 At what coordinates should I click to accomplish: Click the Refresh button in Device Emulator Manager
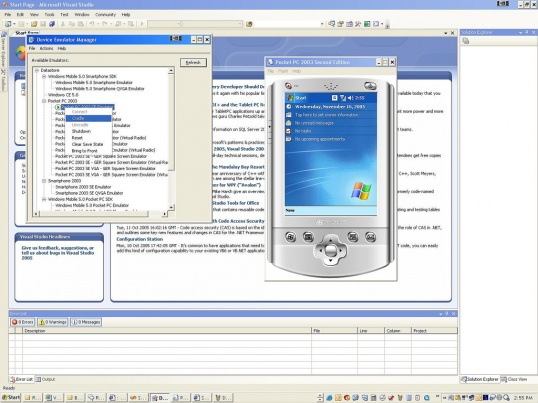[x=193, y=62]
